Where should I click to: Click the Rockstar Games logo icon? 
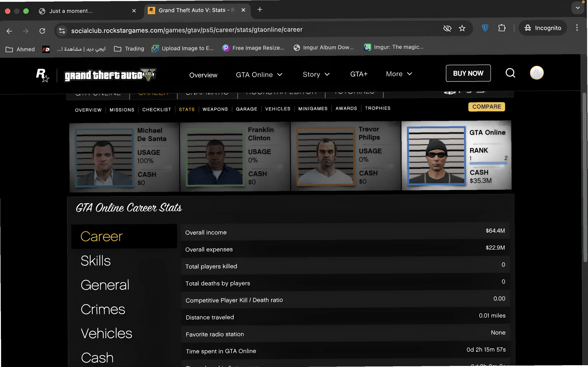[42, 75]
